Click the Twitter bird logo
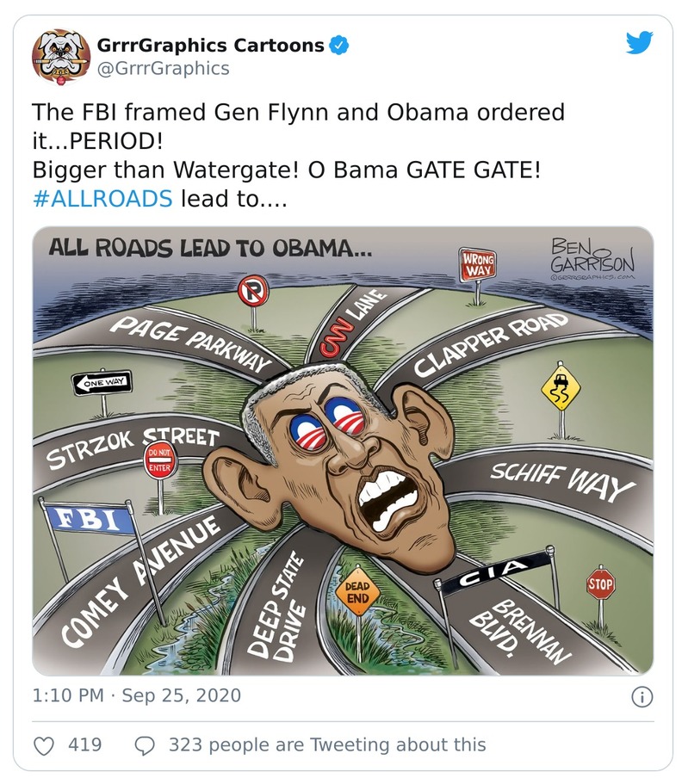 click(x=639, y=43)
